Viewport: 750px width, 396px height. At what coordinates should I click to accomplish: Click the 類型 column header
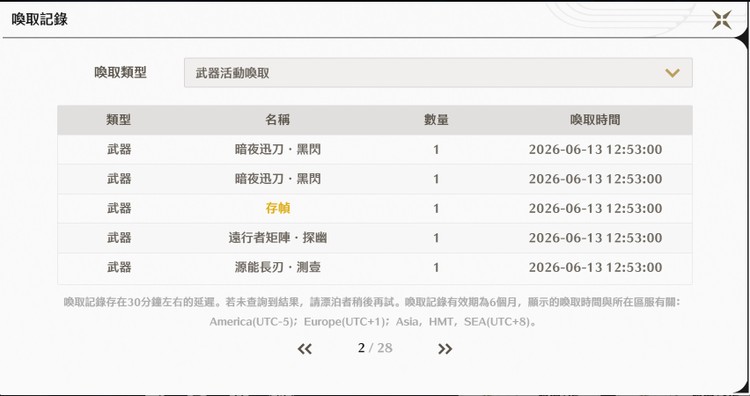119,120
